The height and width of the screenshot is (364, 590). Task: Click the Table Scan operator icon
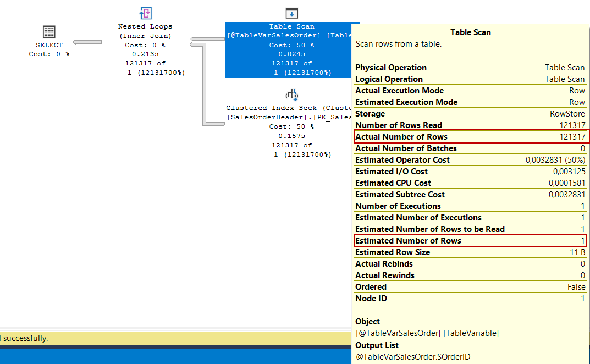coord(292,13)
